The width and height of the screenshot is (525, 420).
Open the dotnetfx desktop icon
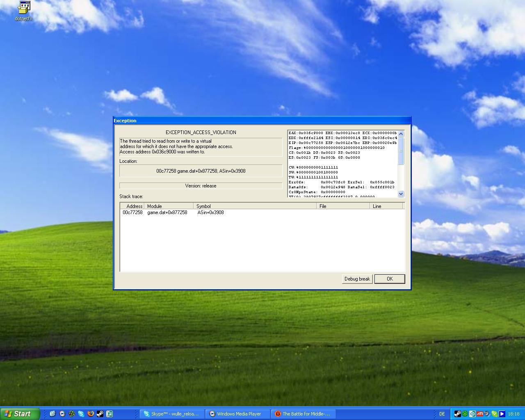(x=24, y=11)
